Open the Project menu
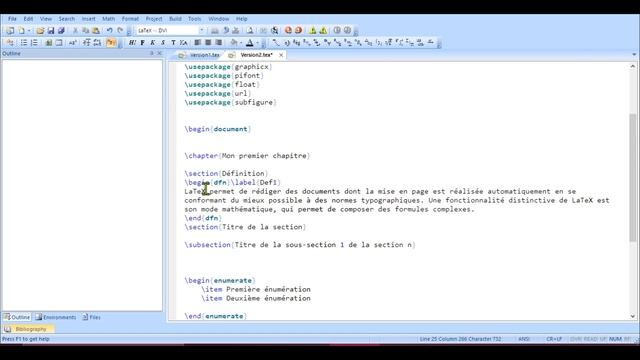Image resolution: width=640 pixels, height=360 pixels. [154, 19]
